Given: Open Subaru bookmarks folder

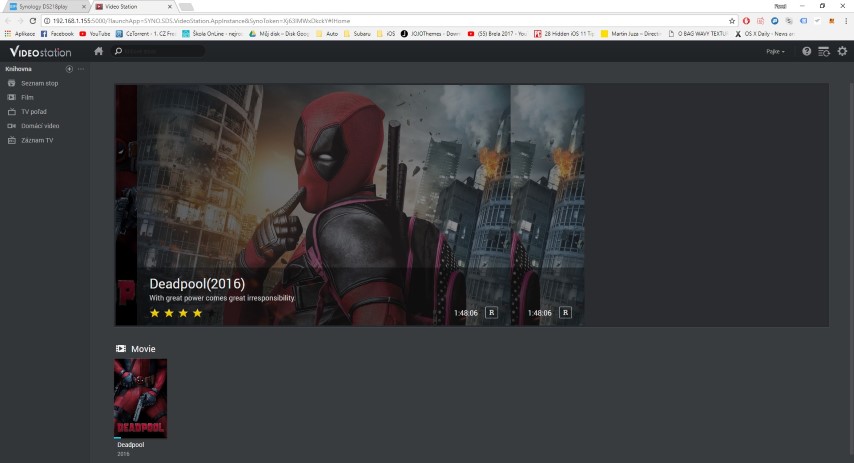Looking at the screenshot, I should tap(357, 34).
